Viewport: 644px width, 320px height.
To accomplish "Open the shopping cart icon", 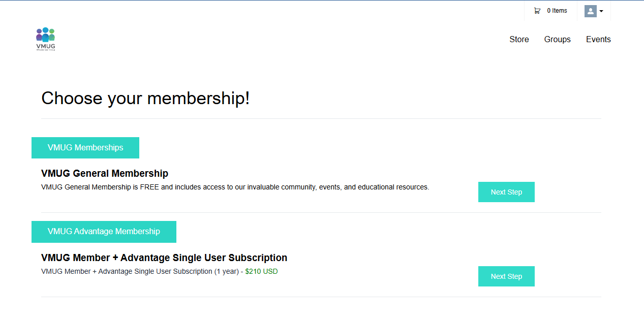I will (x=537, y=11).
